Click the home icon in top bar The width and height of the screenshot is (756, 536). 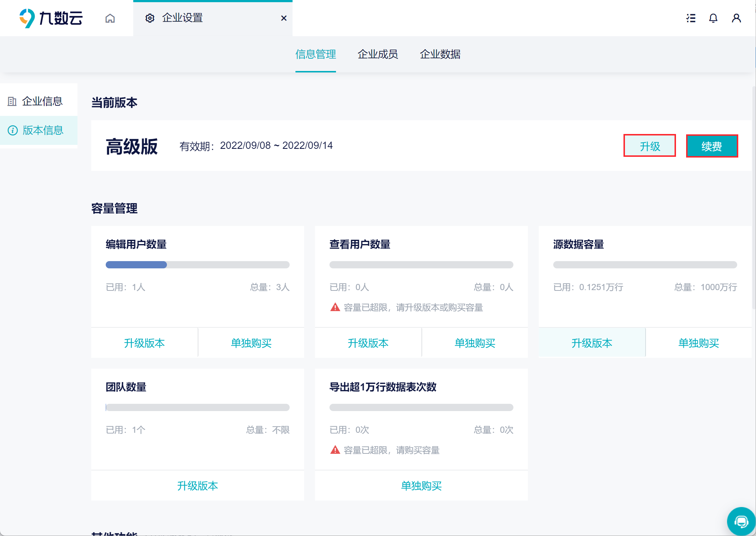click(110, 18)
